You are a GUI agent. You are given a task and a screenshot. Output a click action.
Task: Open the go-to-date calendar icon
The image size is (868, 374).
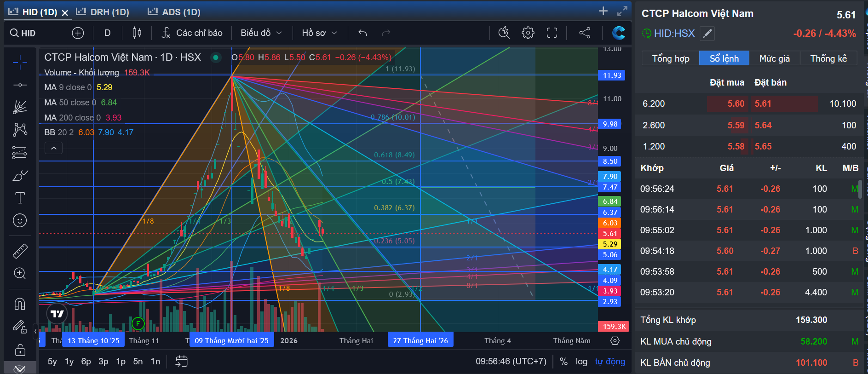click(181, 361)
